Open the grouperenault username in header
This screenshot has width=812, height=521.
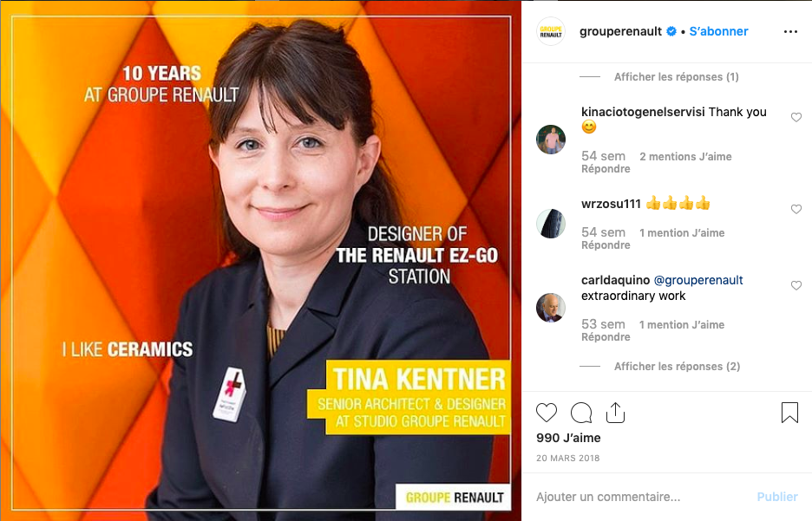point(620,31)
